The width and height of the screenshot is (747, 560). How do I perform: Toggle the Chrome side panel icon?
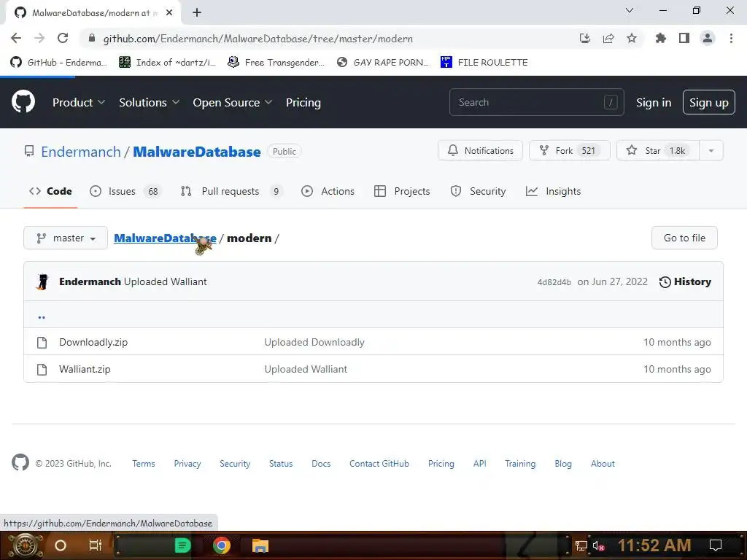[x=684, y=38]
